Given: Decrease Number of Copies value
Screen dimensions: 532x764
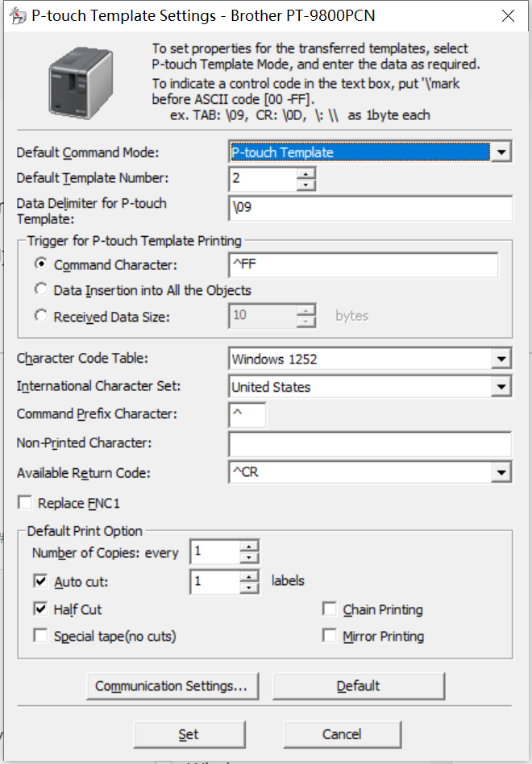Looking at the screenshot, I should click(249, 558).
